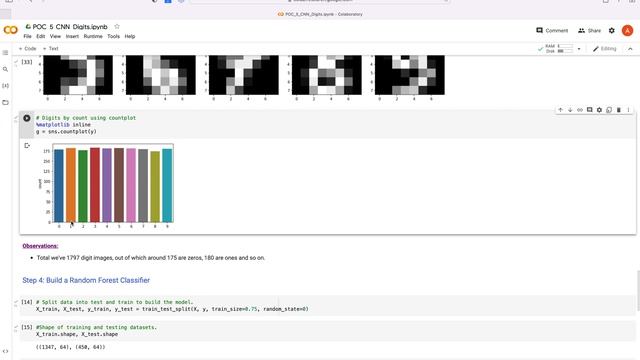
Task: Open the Files sidebar icon
Action: tap(5, 102)
